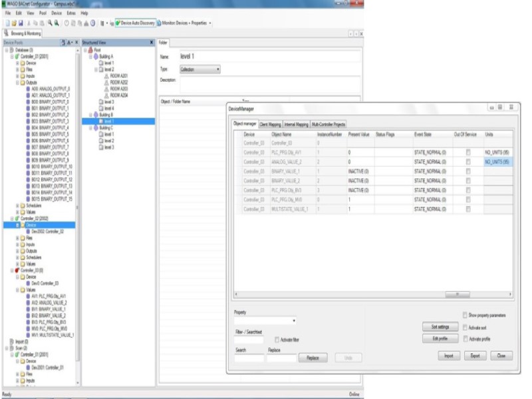Click the Dev2002 Controller_02 object icon

(x=28, y=231)
